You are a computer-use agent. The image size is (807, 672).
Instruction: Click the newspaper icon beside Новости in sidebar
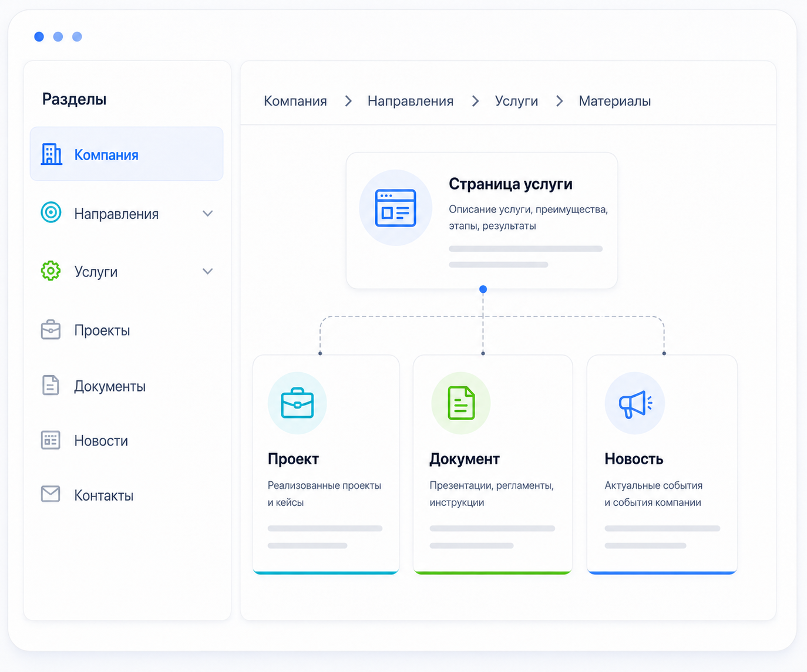(51, 440)
